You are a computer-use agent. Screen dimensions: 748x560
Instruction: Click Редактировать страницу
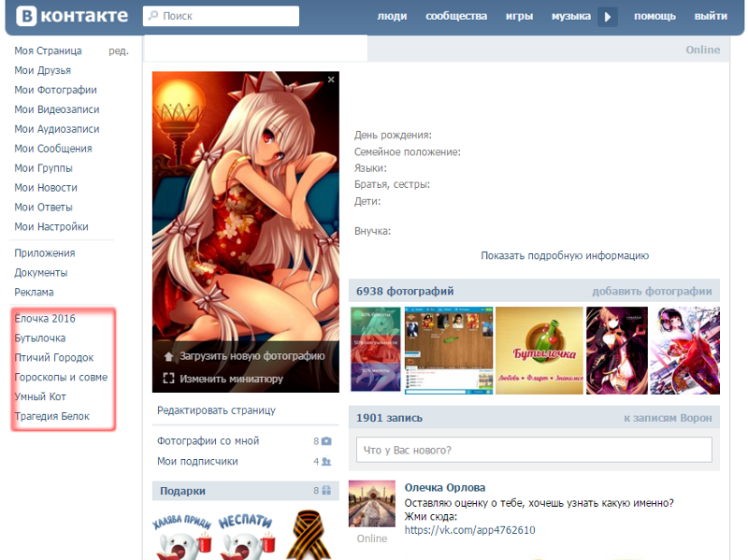coord(216,410)
